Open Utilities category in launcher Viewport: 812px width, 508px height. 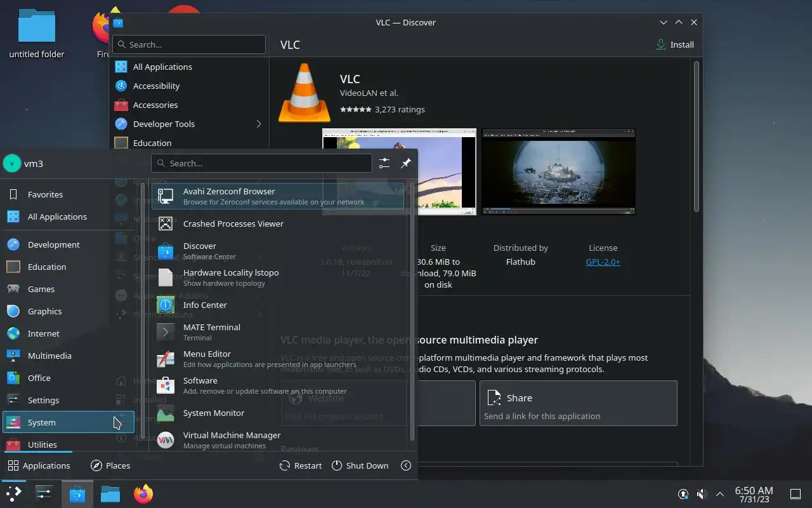point(69,444)
